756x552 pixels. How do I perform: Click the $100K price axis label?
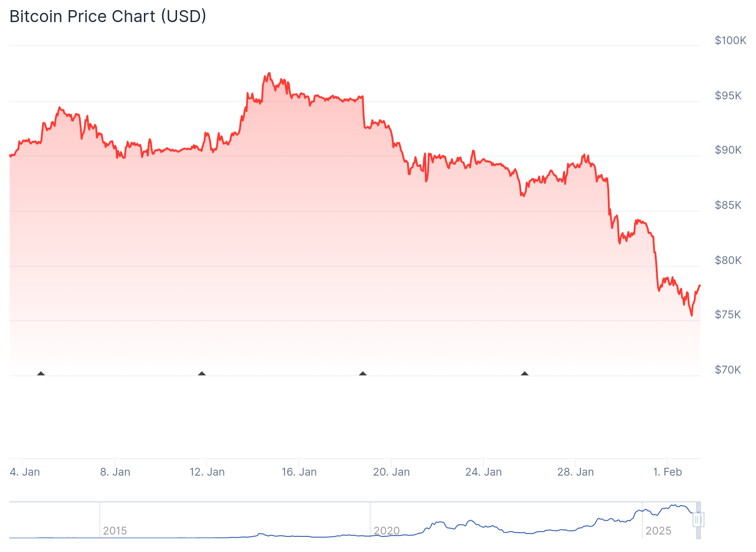[730, 40]
